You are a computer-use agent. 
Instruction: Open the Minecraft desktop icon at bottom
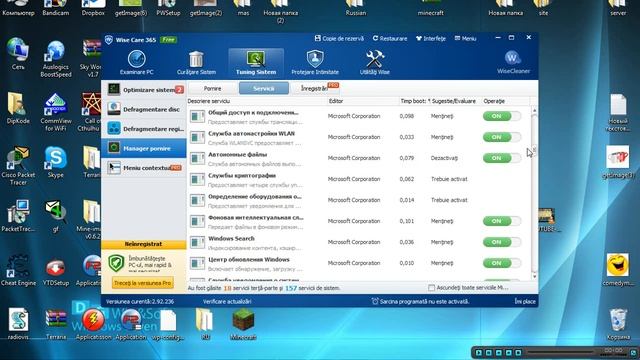[243, 324]
